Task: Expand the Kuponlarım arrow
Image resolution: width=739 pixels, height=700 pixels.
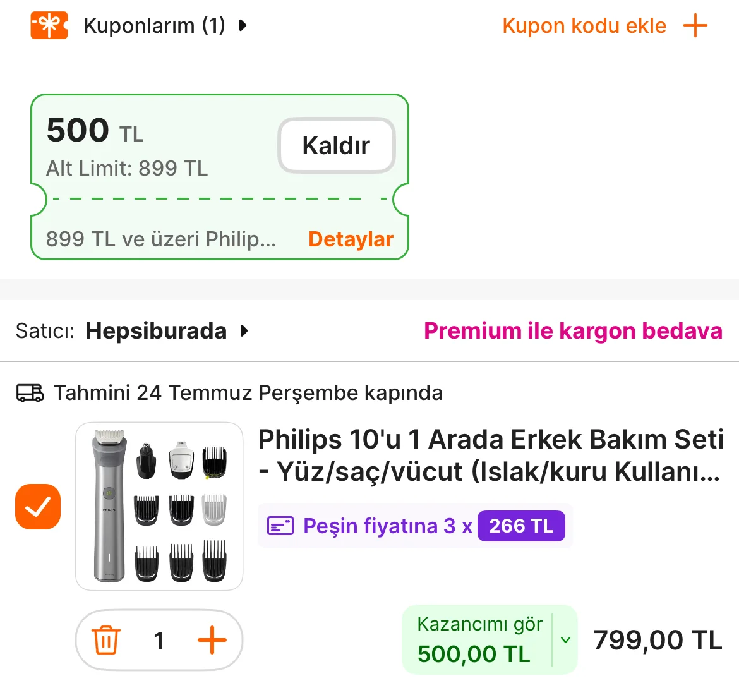Action: pyautogui.click(x=243, y=26)
